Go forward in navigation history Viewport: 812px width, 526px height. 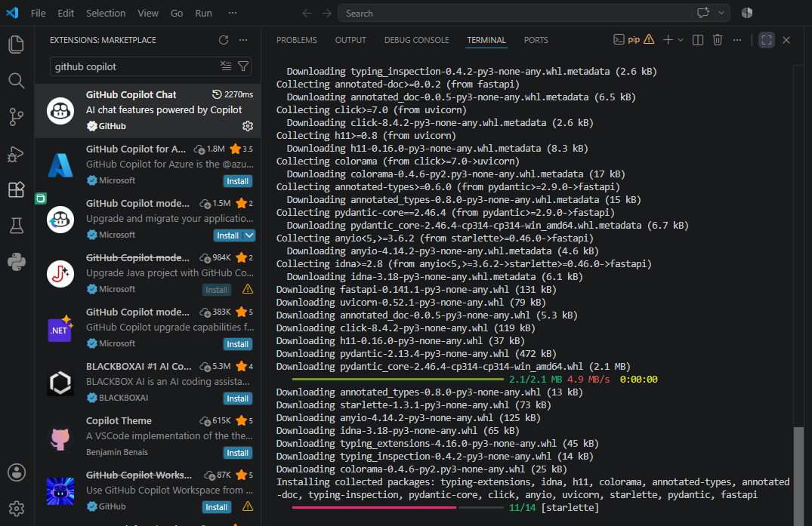coord(326,13)
